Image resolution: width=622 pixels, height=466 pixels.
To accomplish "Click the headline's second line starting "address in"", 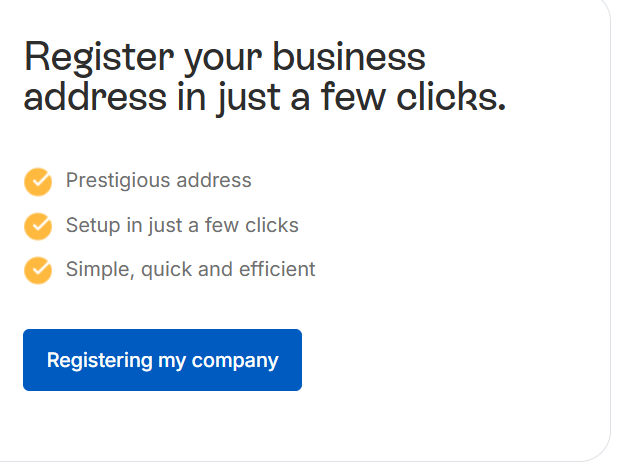I will (x=264, y=99).
